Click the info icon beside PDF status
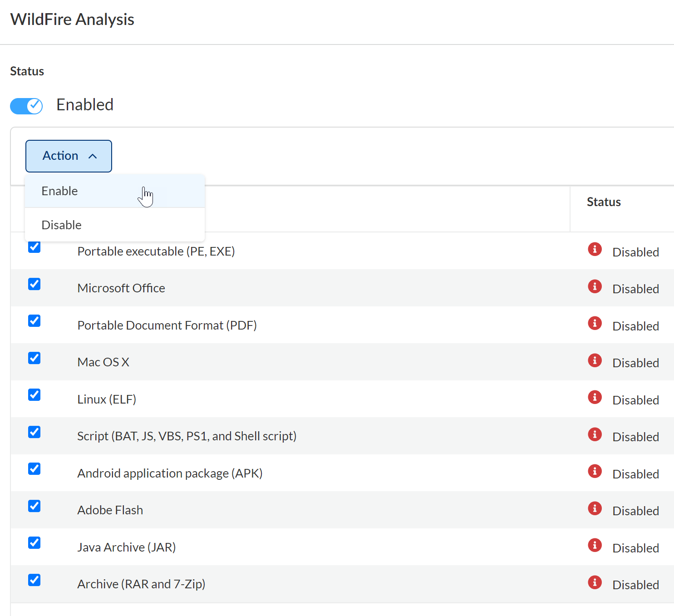The image size is (674, 616). pos(595,323)
